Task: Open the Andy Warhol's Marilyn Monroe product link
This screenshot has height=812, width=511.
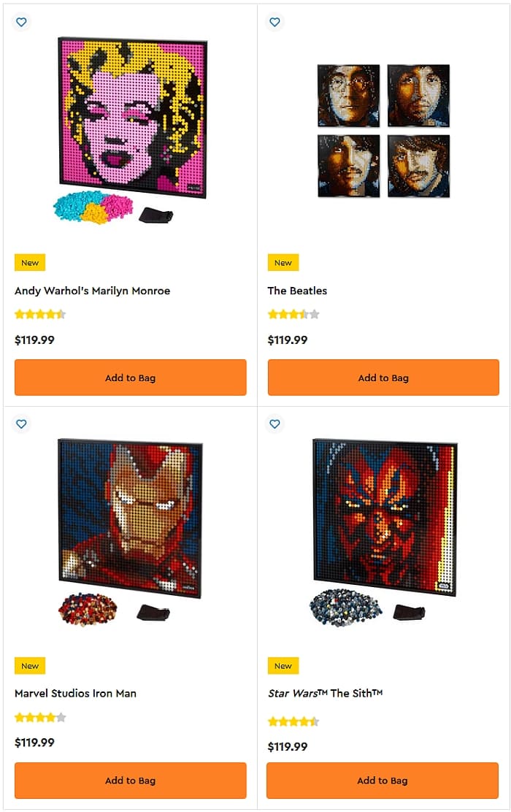Action: click(x=92, y=291)
